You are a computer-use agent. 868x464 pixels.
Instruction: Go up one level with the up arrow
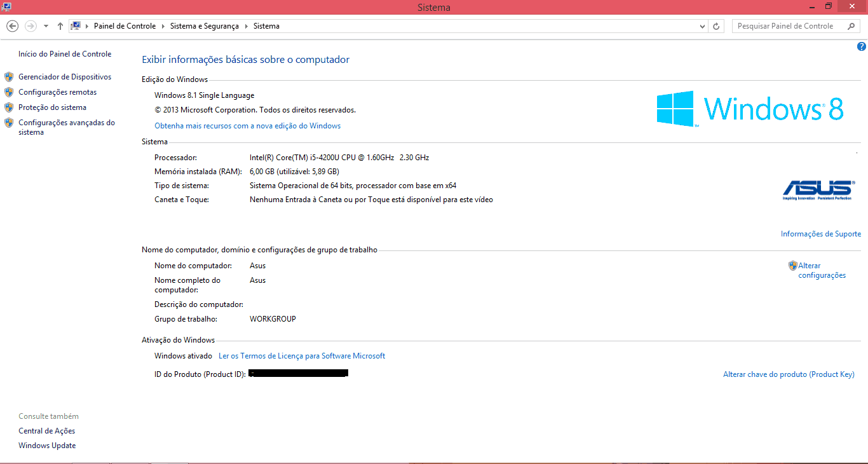pyautogui.click(x=60, y=26)
